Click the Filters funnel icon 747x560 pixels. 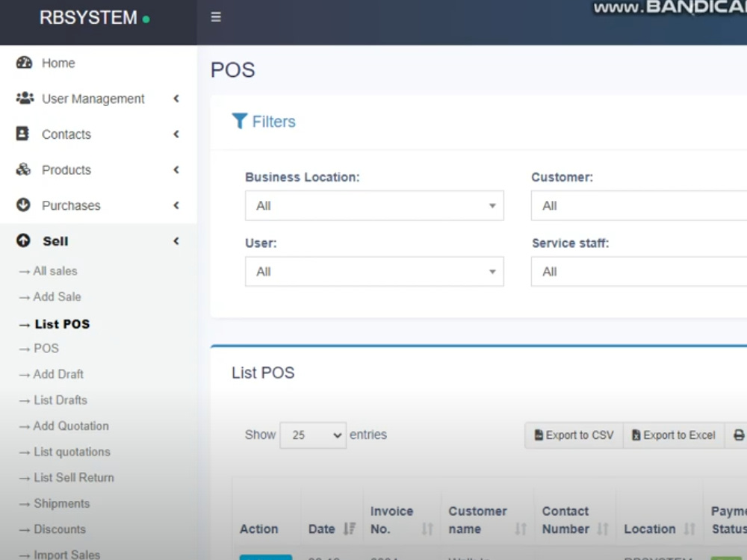tap(239, 121)
